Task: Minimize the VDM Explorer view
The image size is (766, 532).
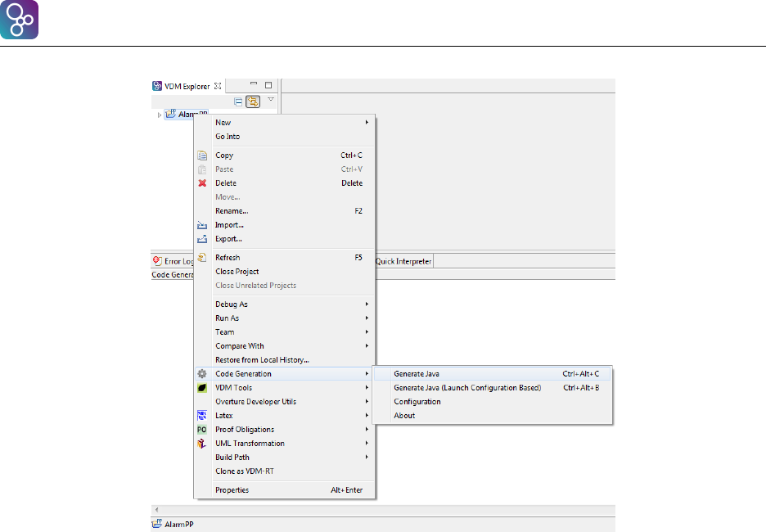Action: click(254, 84)
